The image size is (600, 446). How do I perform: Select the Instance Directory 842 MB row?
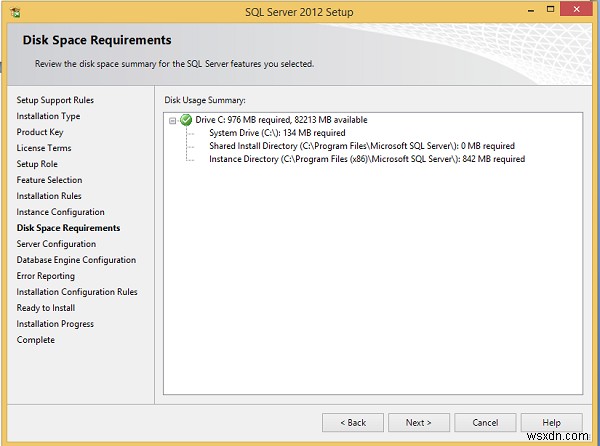click(367, 159)
